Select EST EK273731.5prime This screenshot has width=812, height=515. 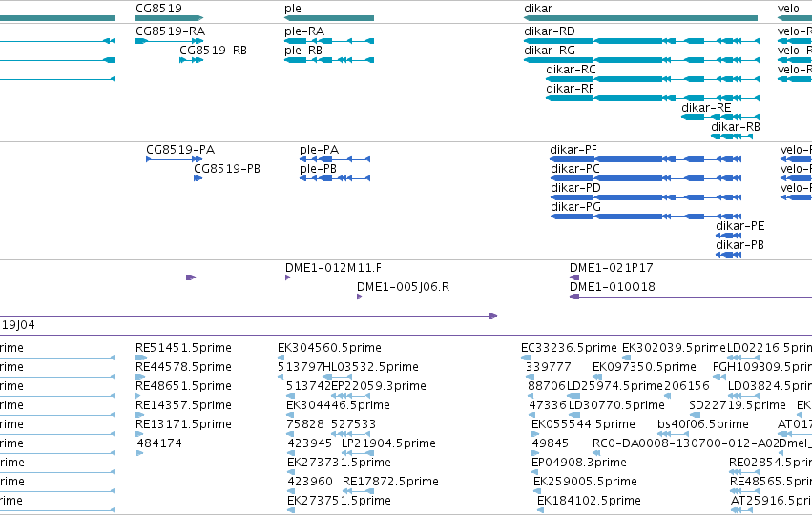[339, 463]
